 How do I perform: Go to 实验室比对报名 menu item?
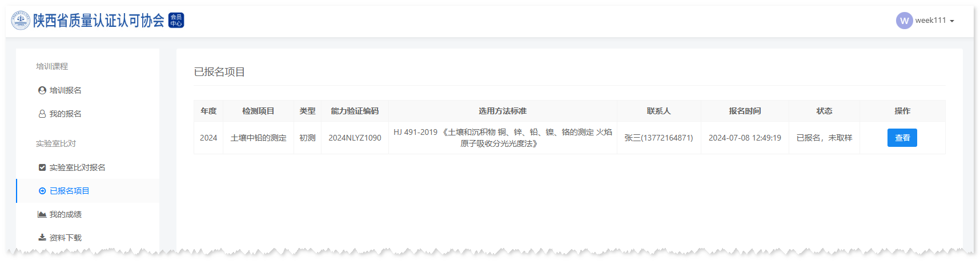(87, 167)
